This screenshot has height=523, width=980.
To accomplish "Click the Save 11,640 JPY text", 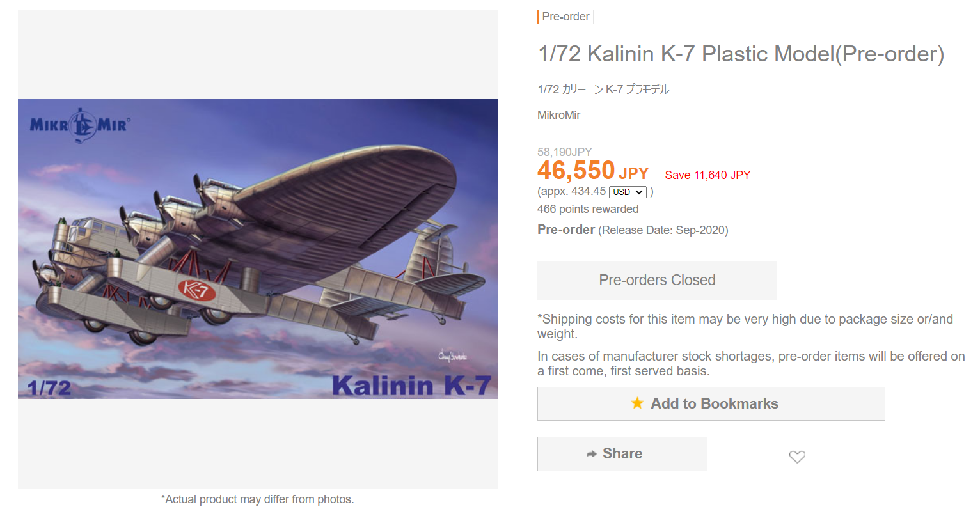I will pyautogui.click(x=707, y=175).
